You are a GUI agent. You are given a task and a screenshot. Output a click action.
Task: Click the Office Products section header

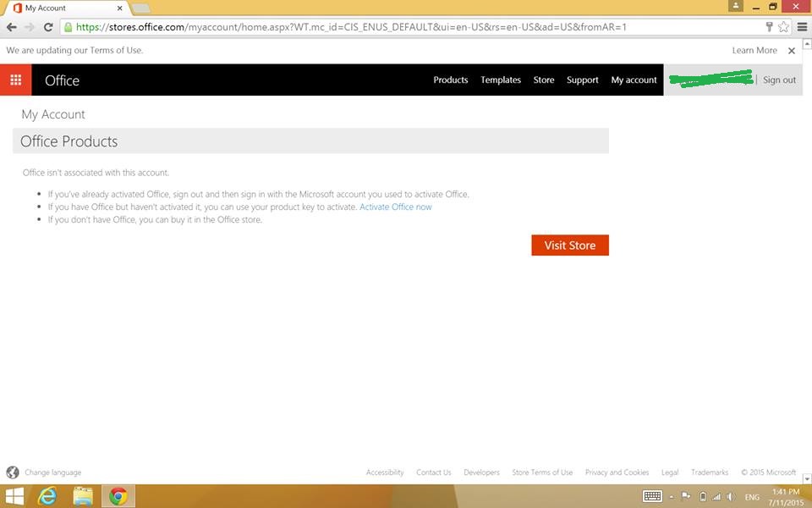coord(310,141)
